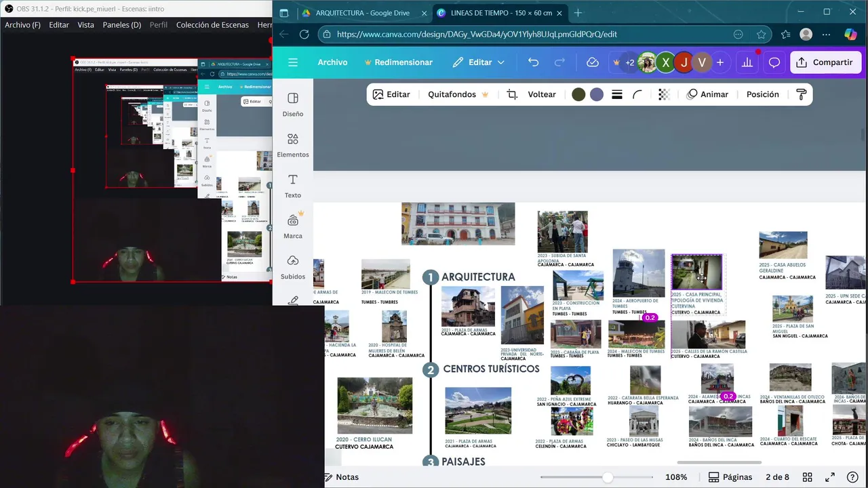Open the Canva hamburger main menu
This screenshot has height=488, width=868.
[293, 62]
